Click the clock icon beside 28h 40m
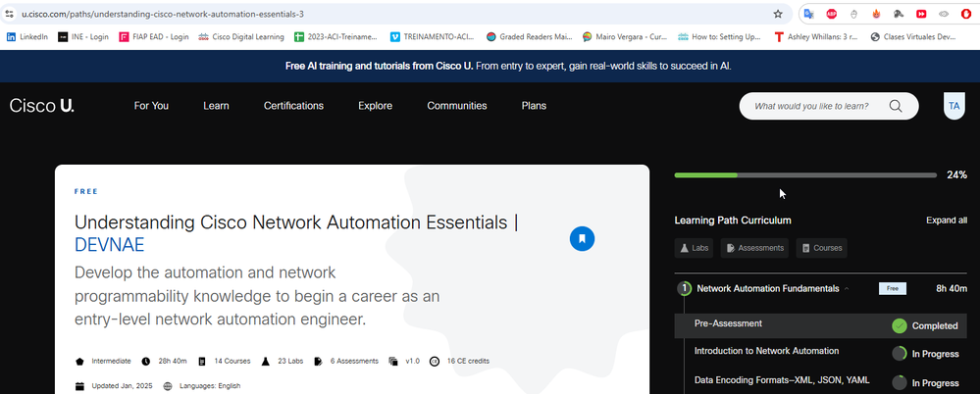The height and width of the screenshot is (394, 980). click(x=145, y=361)
